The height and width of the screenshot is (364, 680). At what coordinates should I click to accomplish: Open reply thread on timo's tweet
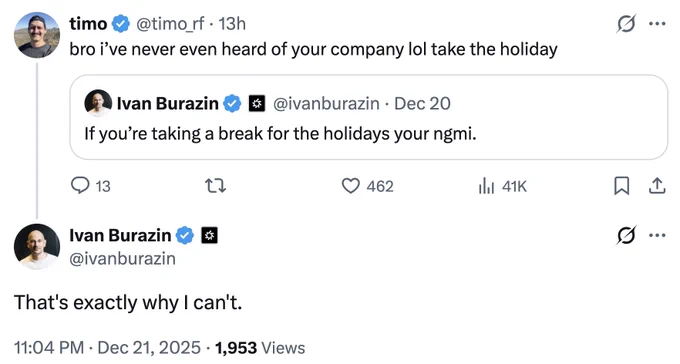click(91, 186)
